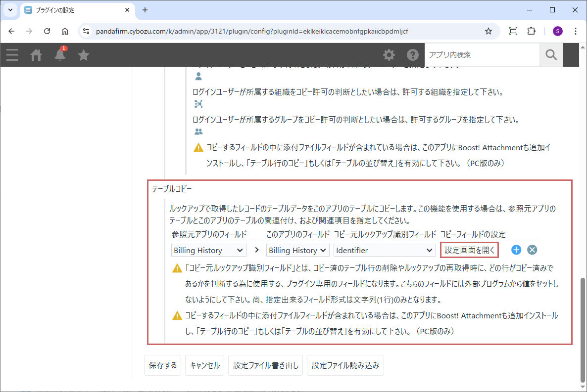
Task: Open the favorites star in kintone header
Action: pyautogui.click(x=84, y=55)
